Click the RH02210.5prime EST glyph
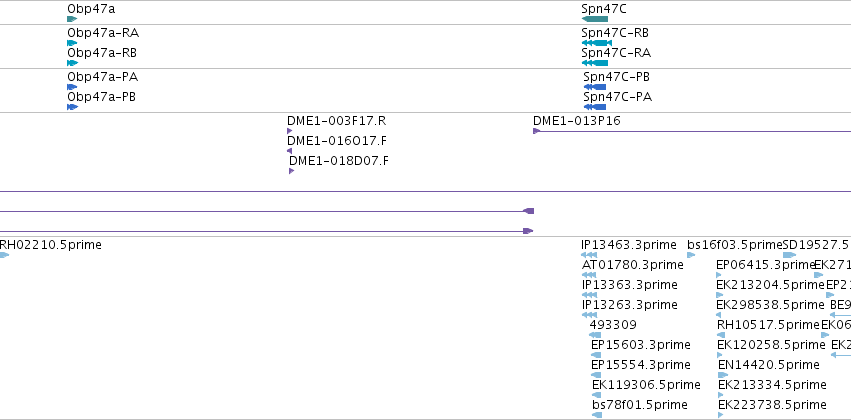Image resolution: width=851 pixels, height=420 pixels. (x=4, y=255)
